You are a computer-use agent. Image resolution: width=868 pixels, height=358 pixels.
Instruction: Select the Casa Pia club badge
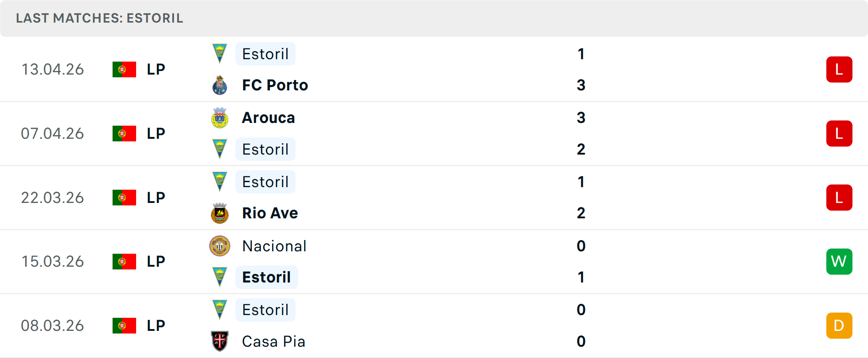(x=220, y=341)
